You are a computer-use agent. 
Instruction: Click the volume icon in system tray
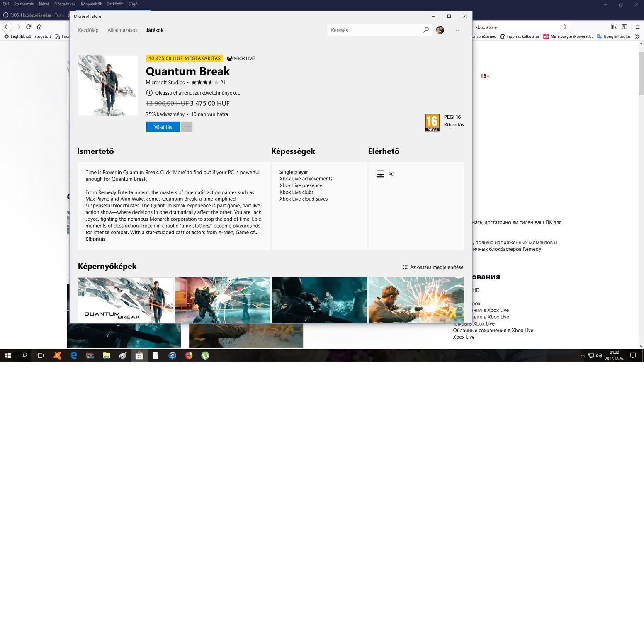click(599, 355)
